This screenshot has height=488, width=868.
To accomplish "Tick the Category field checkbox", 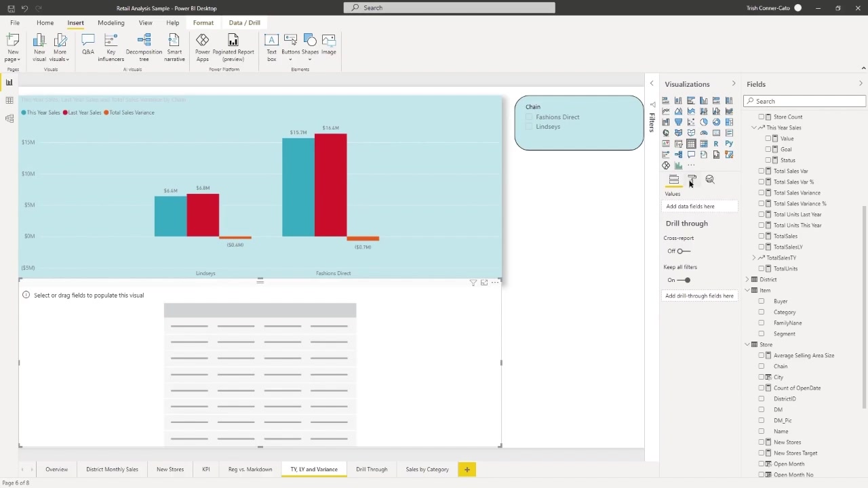I will tap(762, 312).
